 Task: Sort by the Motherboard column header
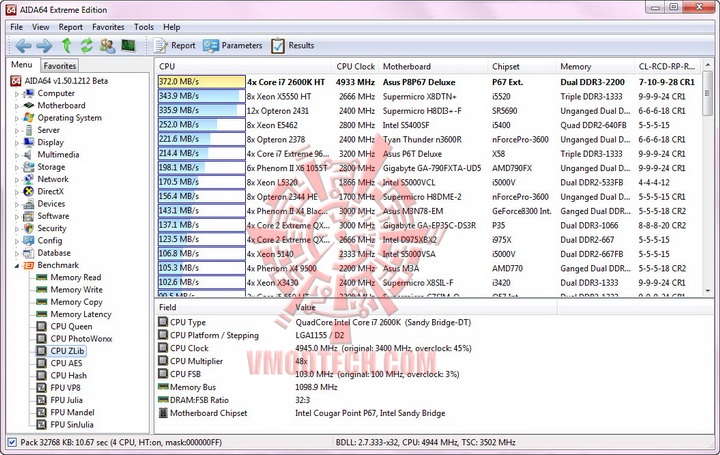click(x=433, y=67)
